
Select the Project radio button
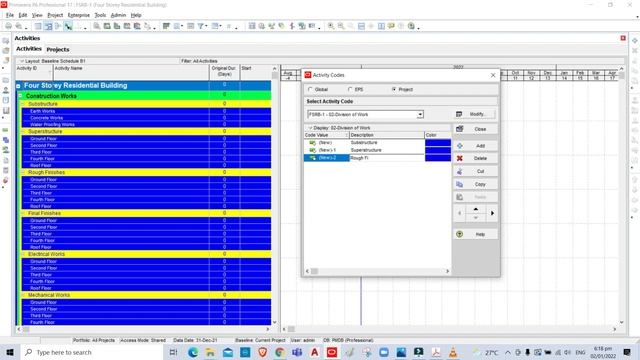(394, 89)
